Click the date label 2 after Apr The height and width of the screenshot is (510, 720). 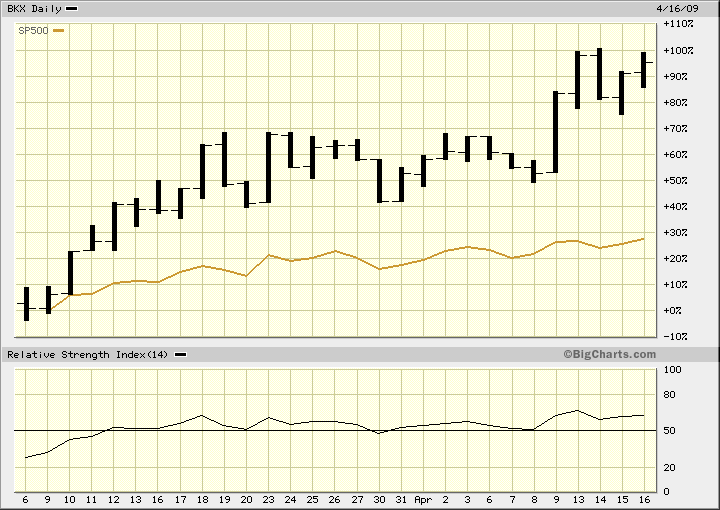445,499
